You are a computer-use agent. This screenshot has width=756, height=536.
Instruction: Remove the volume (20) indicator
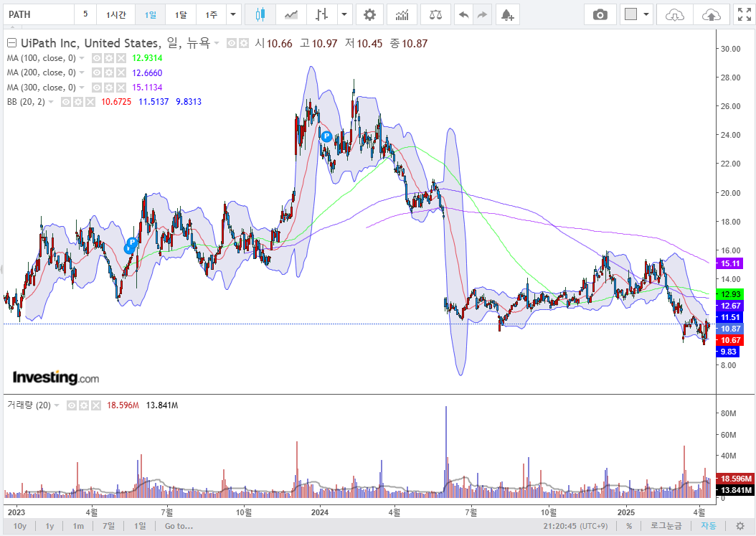coord(96,405)
